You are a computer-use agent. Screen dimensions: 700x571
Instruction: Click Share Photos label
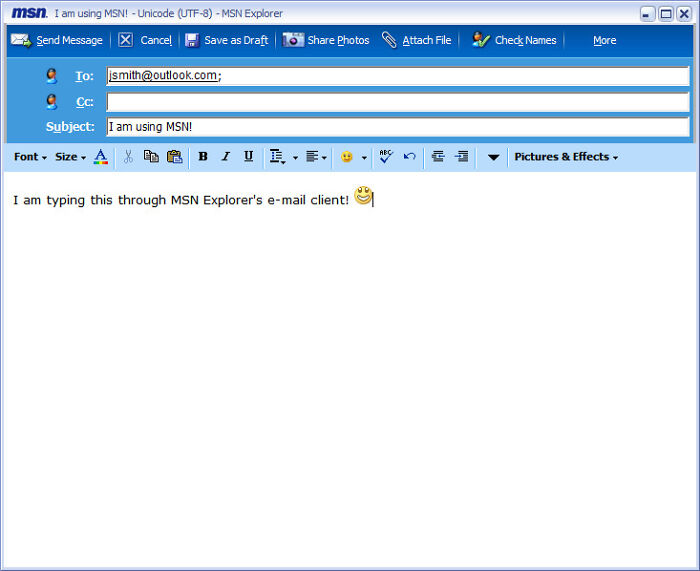(338, 40)
